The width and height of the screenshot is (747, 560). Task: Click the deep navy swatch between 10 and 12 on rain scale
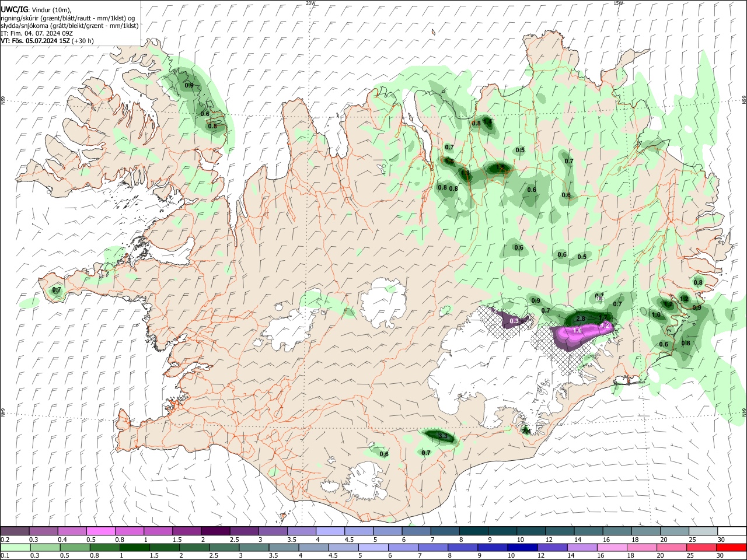click(x=522, y=547)
